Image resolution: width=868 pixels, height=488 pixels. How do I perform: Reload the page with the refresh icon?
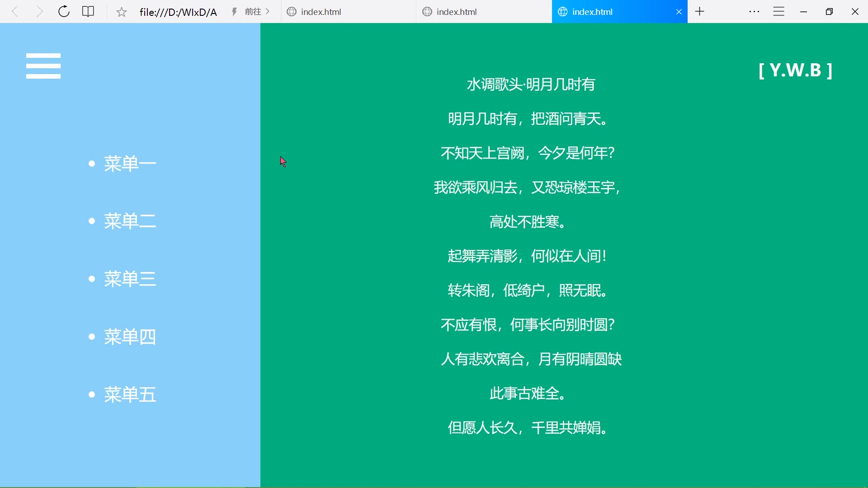[x=64, y=12]
